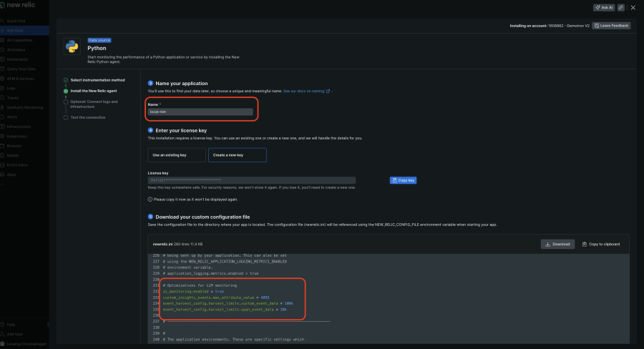The width and height of the screenshot is (644, 349).
Task: Open Synthetic Monitoring in sidebar
Action: [x=24, y=107]
